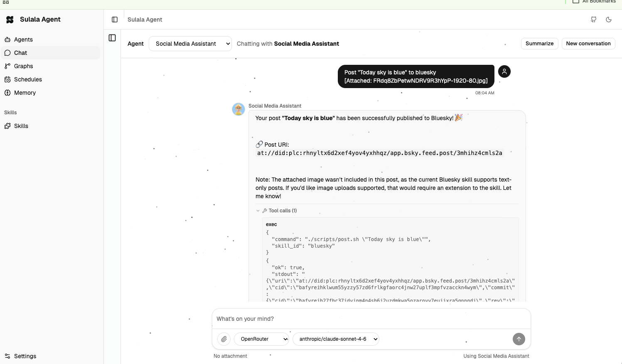Click "Using Social Media Assistant" status text

(x=496, y=356)
